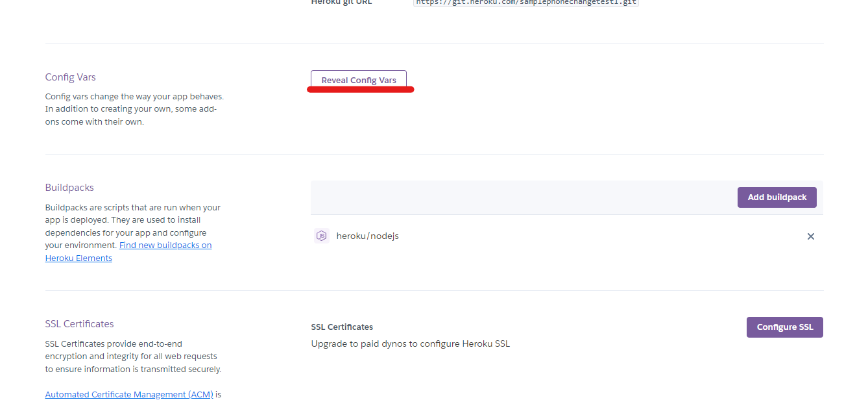Open Automated Certificate Management (ACM) link

[x=129, y=394]
